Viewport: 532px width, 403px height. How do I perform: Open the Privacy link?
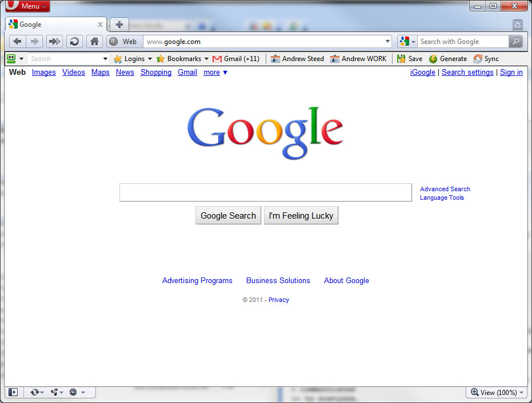click(x=279, y=300)
